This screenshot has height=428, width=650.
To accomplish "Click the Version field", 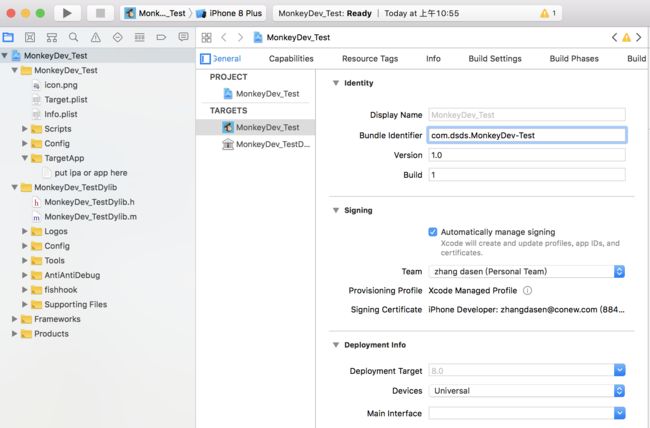I will point(526,155).
